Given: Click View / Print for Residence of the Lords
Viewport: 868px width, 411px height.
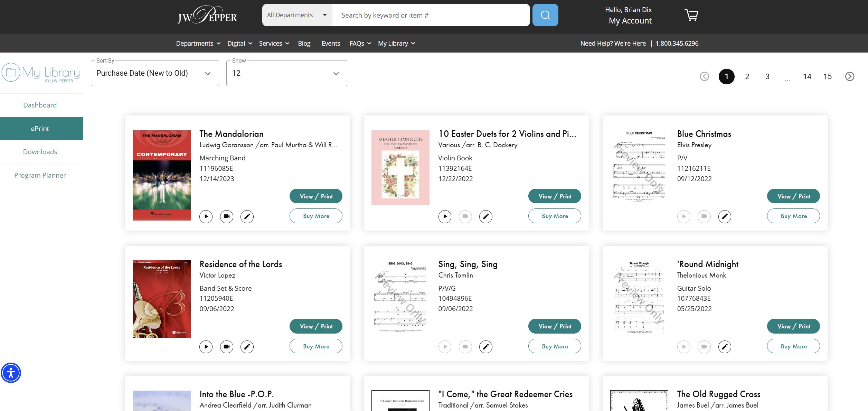Looking at the screenshot, I should tap(316, 326).
